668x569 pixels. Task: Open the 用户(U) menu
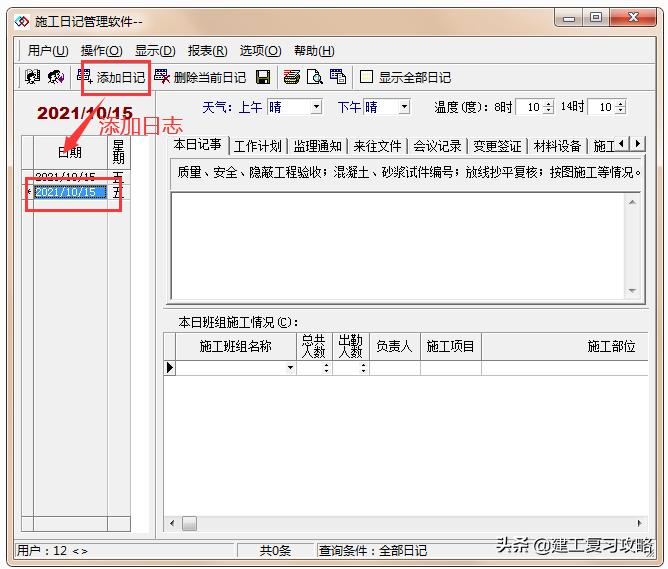pyautogui.click(x=48, y=51)
